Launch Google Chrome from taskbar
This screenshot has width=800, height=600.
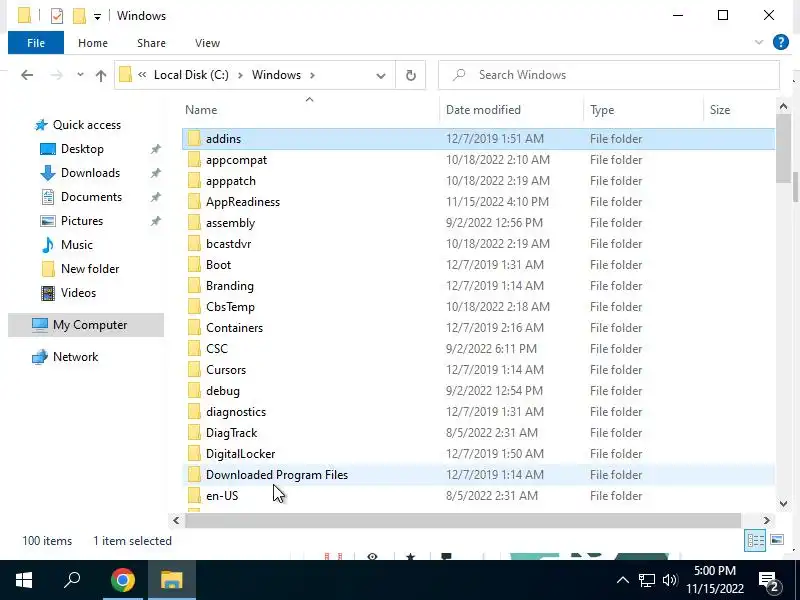tap(122, 580)
